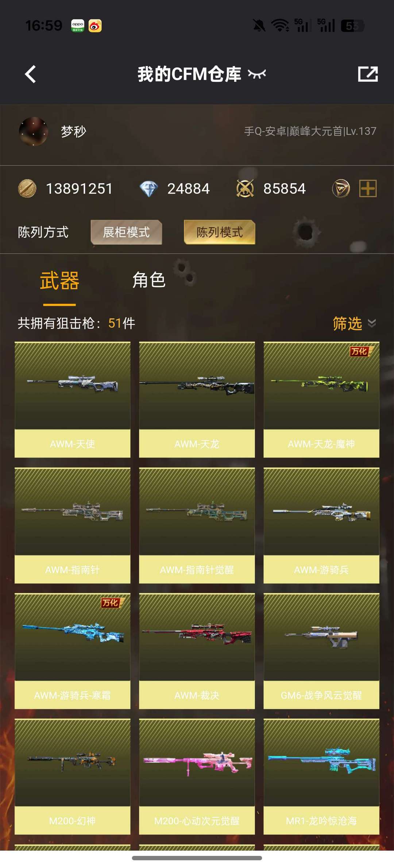394x868 pixels.
Task: Tap the diamond currency icon
Action: point(148,189)
